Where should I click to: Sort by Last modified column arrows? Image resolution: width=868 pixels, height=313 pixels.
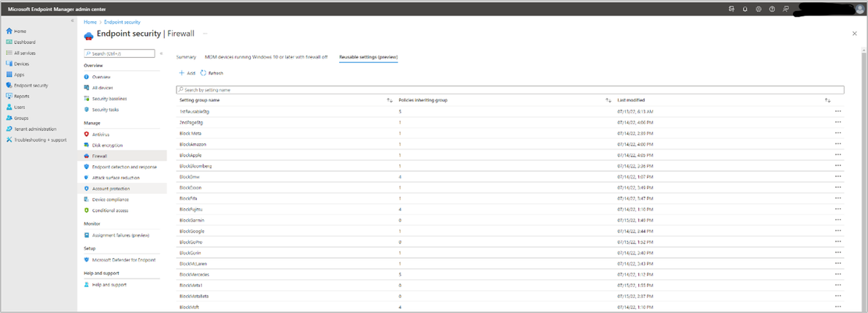click(827, 100)
